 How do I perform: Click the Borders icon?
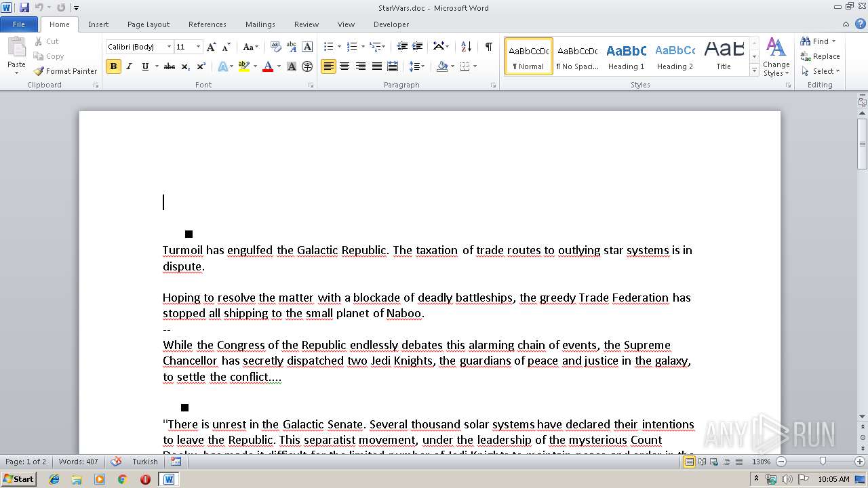click(x=465, y=66)
